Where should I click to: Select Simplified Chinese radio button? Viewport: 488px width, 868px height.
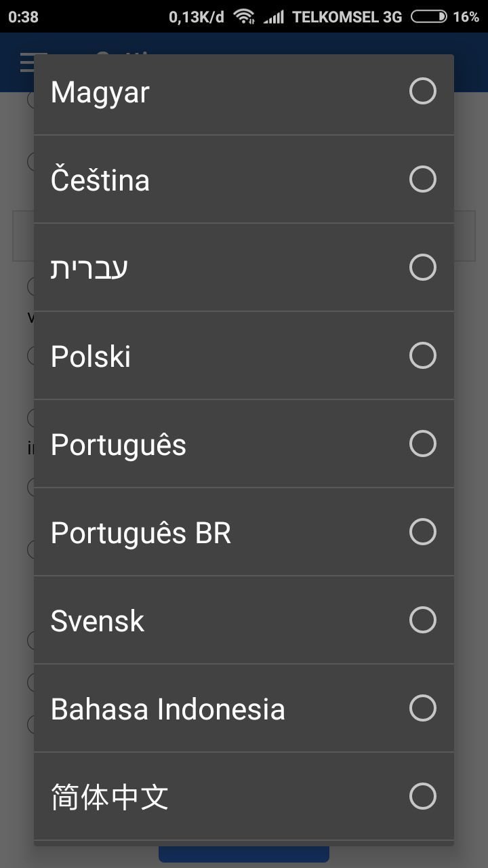tap(422, 797)
